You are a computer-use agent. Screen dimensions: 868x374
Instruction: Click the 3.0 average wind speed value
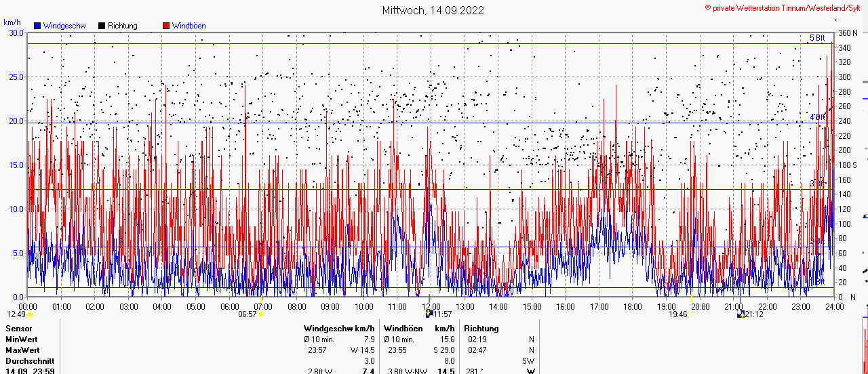[x=370, y=361]
